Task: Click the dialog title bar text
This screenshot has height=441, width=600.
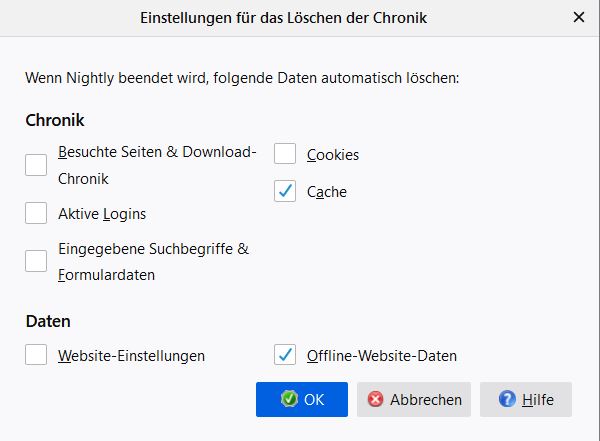Action: point(300,17)
